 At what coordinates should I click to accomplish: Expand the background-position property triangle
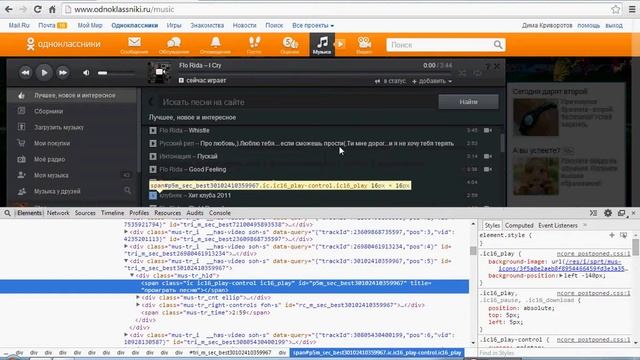click(561, 276)
